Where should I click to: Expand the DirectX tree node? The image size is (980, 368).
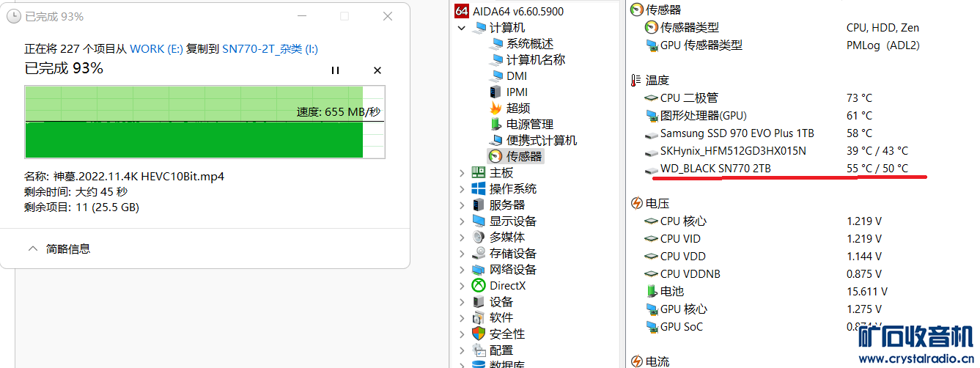[x=461, y=286]
